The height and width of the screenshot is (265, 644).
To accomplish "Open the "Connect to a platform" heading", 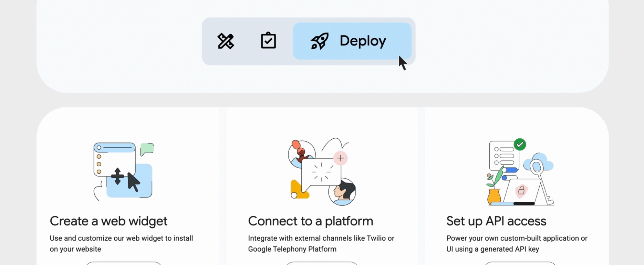I will [x=310, y=221].
